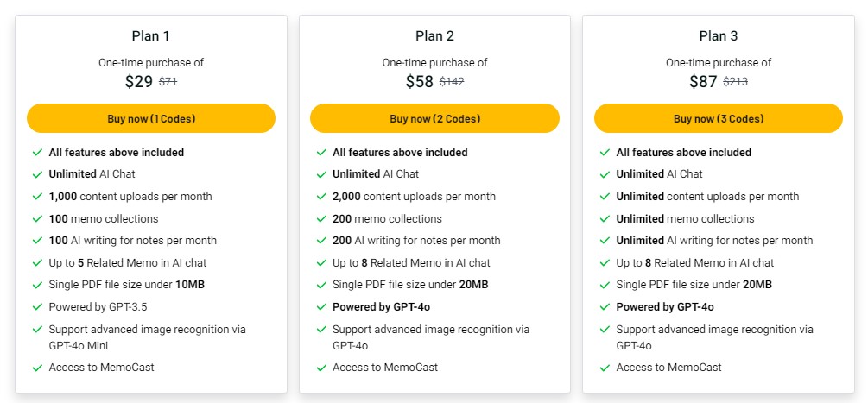Click Buy now (1 Codes) button
This screenshot has width=868, height=403.
tap(151, 118)
